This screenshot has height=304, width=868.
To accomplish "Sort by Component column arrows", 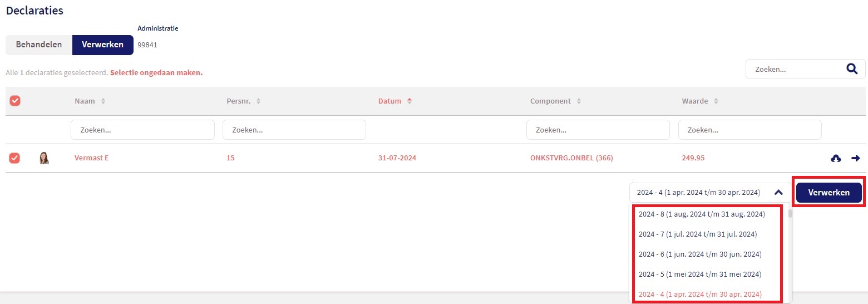I will [x=579, y=101].
